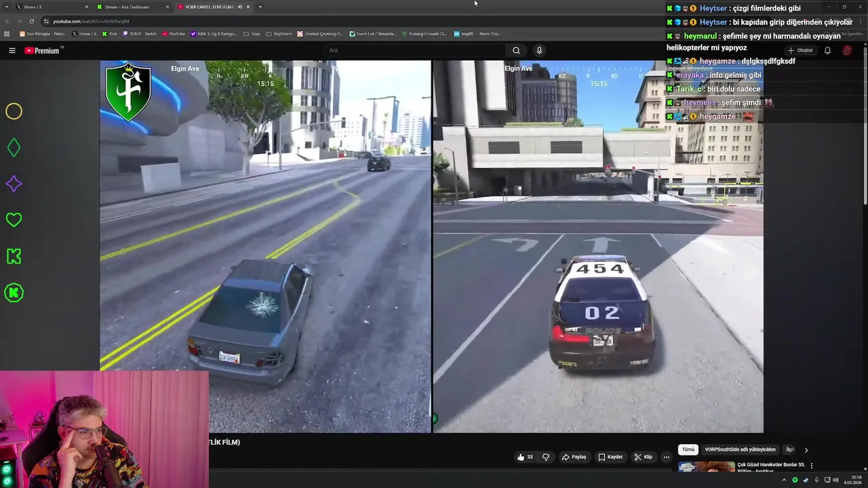Click the Çok Güzel Hareketler Bunlar 55. title
868x488 pixels.
point(771,465)
